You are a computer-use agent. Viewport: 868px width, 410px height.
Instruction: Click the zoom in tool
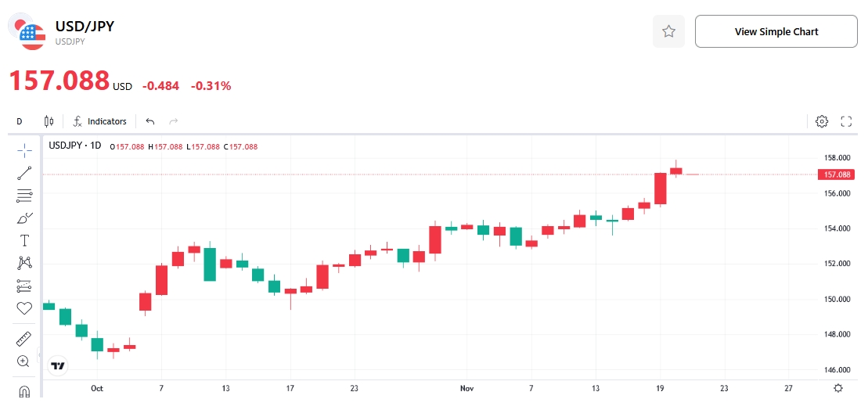[23, 361]
